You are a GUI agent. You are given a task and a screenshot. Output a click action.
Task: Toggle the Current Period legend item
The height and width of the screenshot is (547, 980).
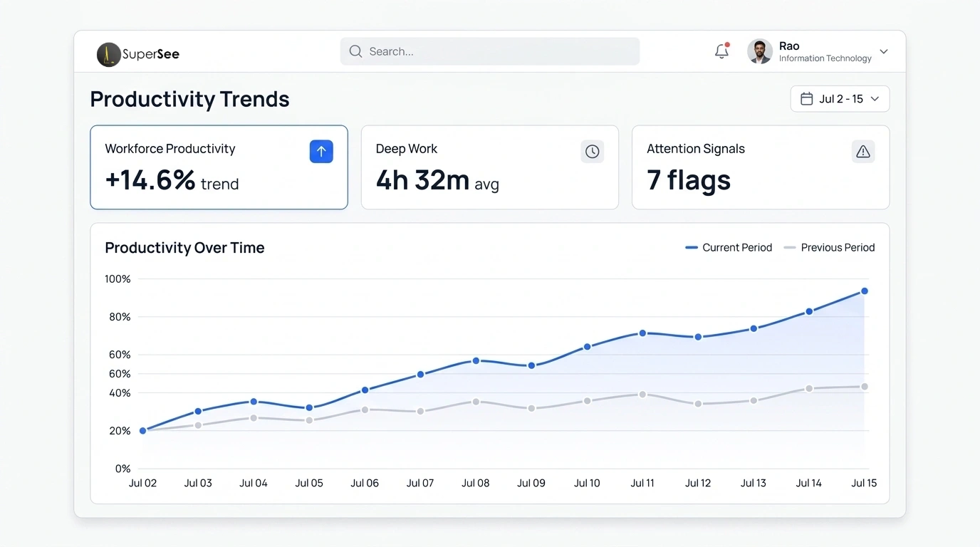(729, 248)
